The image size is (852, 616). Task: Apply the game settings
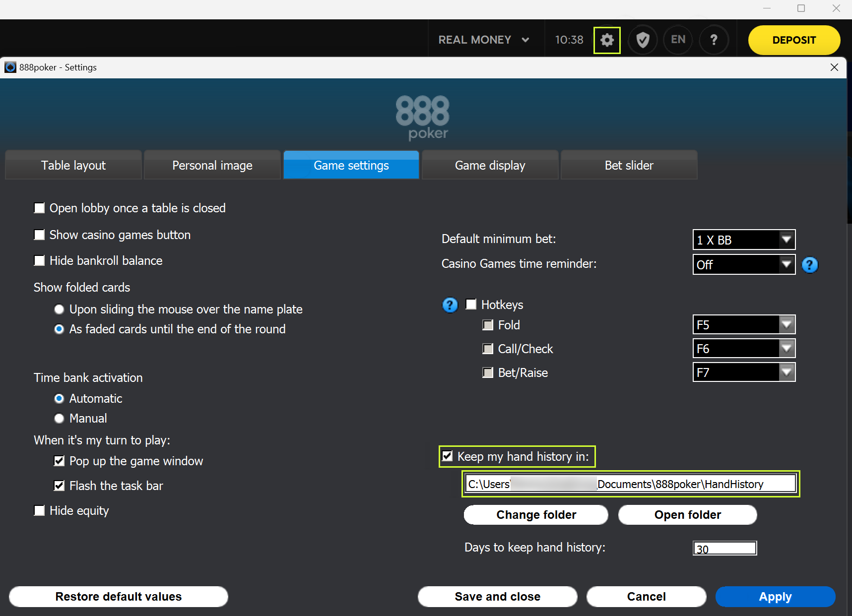coord(776,597)
